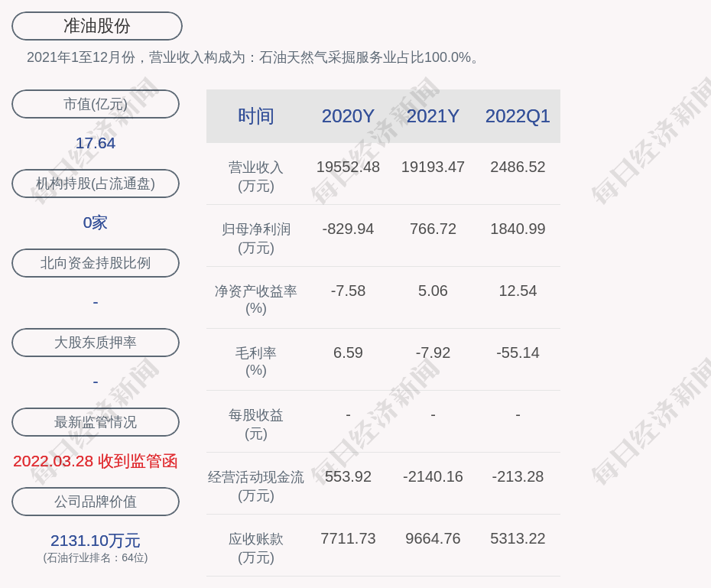Select net profit value -829.94
The height and width of the screenshot is (588, 711).
pyautogui.click(x=348, y=229)
